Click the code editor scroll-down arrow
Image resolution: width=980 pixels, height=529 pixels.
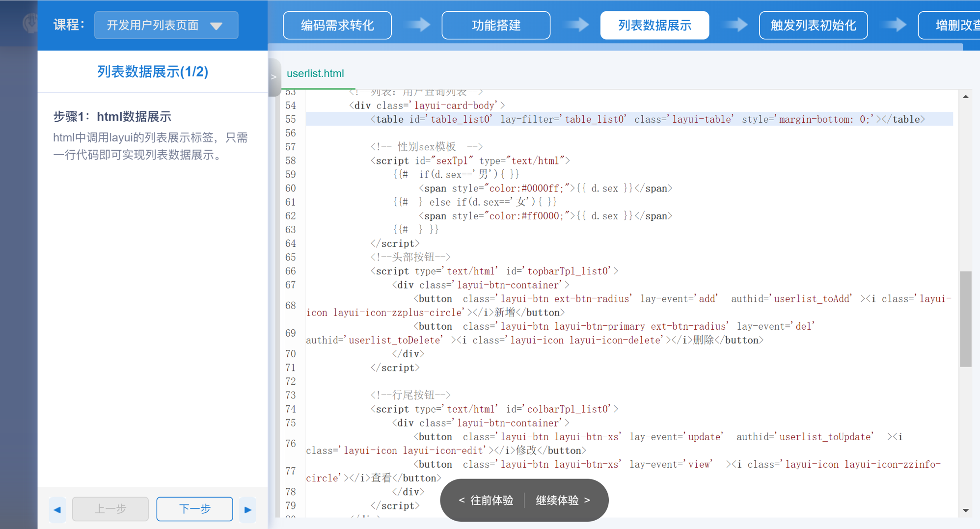click(x=966, y=511)
